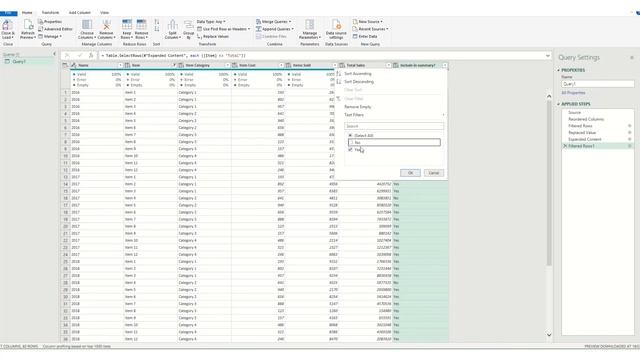
Task: Open the Recent Sources dropdown
Action: tap(370, 29)
